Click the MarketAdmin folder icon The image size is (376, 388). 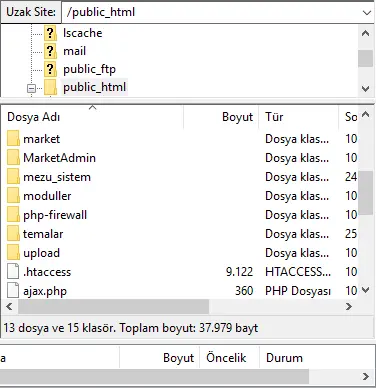(x=13, y=158)
